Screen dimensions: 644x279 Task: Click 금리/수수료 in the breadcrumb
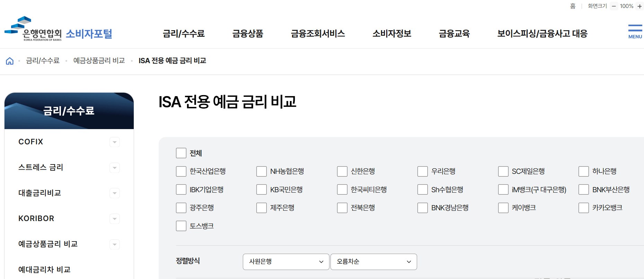[x=43, y=60]
